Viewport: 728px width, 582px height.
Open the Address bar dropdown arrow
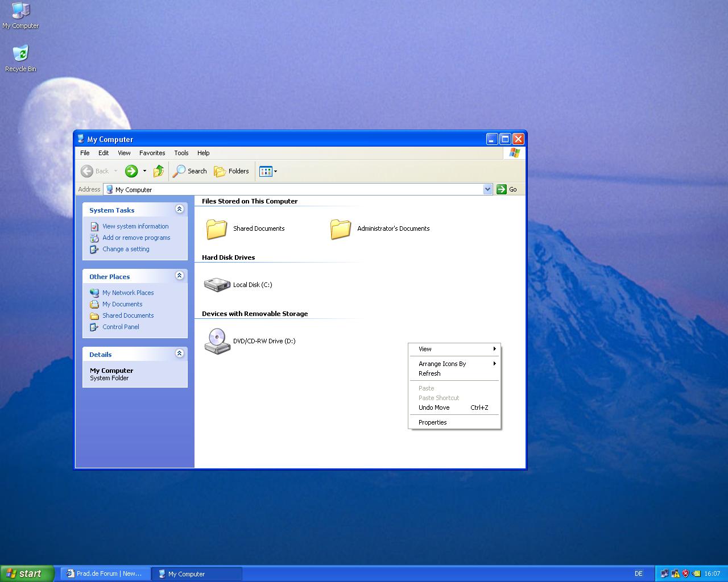(487, 189)
